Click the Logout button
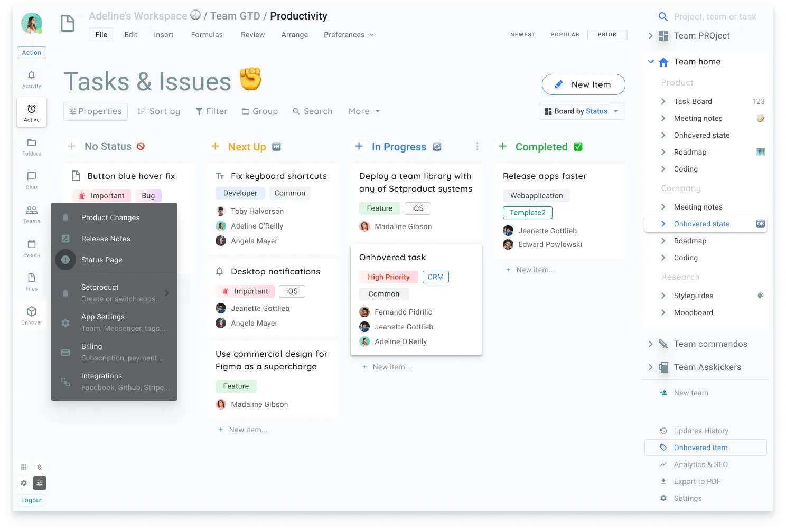The height and width of the screenshot is (532, 786). click(31, 500)
